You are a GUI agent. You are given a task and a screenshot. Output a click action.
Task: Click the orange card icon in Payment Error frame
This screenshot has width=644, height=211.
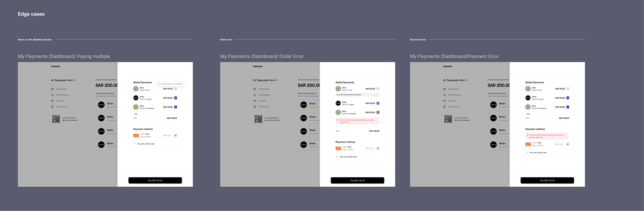528,144
